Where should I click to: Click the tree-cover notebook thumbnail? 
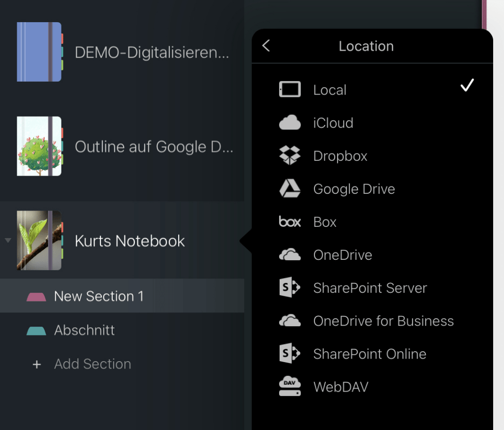[40, 146]
